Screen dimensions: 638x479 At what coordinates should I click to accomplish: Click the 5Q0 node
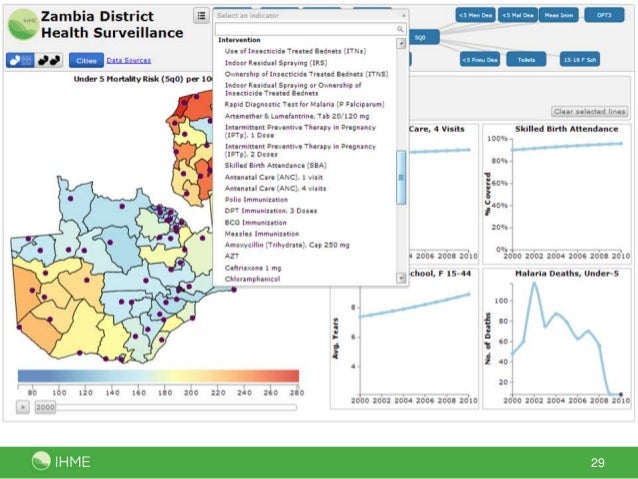point(420,37)
